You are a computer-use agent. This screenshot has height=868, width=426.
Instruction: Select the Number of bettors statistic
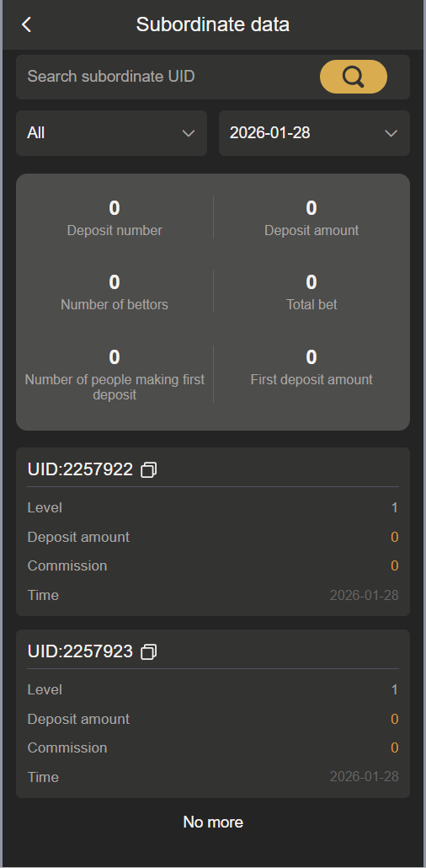(114, 292)
